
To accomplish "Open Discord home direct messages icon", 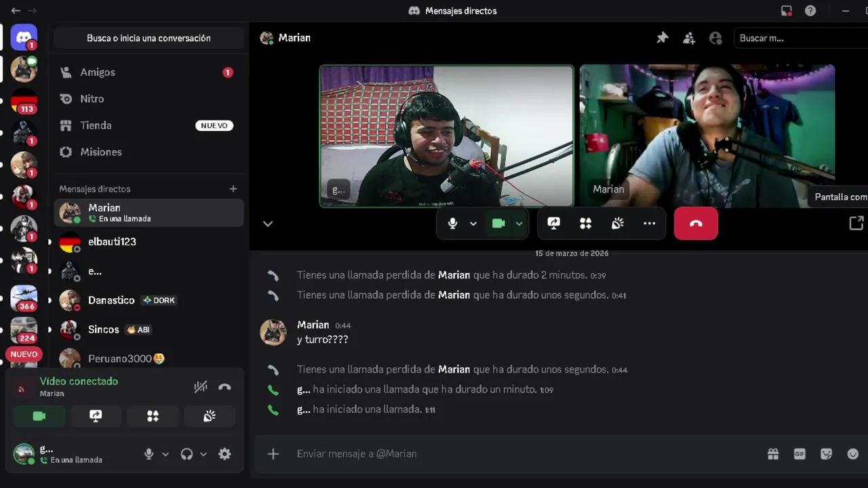I will [24, 37].
